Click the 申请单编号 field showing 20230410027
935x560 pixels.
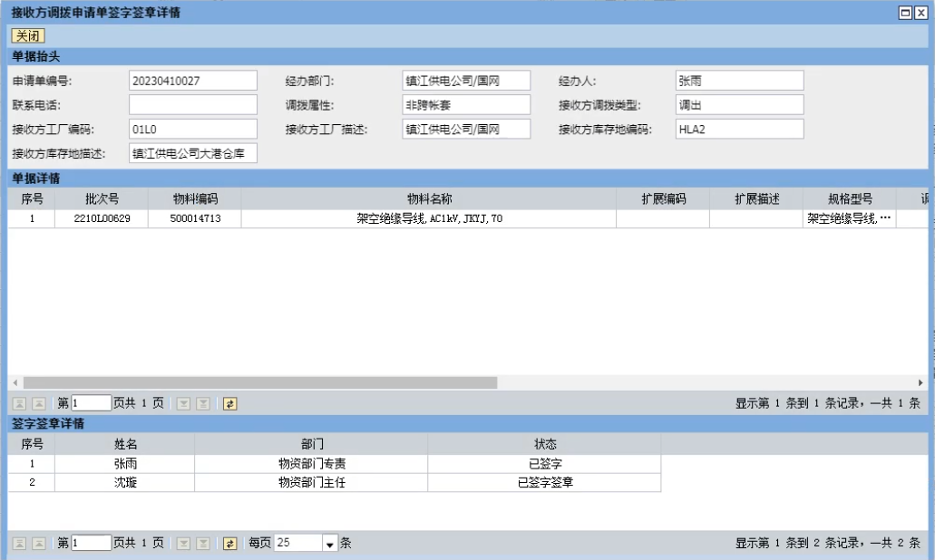coord(193,81)
